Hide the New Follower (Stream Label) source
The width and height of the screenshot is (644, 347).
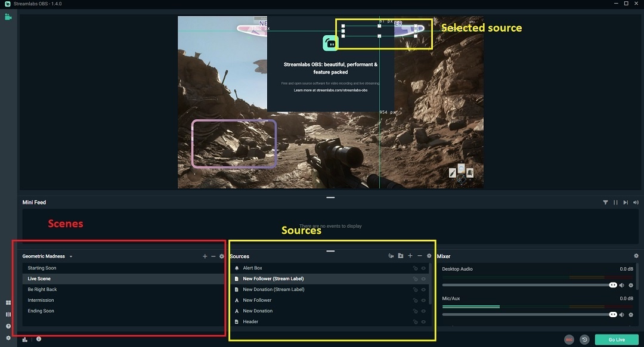point(423,279)
